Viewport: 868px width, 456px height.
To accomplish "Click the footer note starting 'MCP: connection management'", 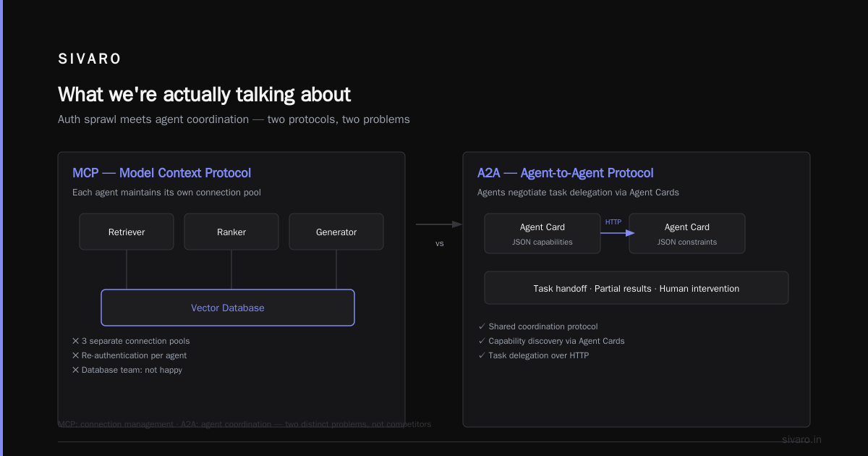I will point(244,424).
